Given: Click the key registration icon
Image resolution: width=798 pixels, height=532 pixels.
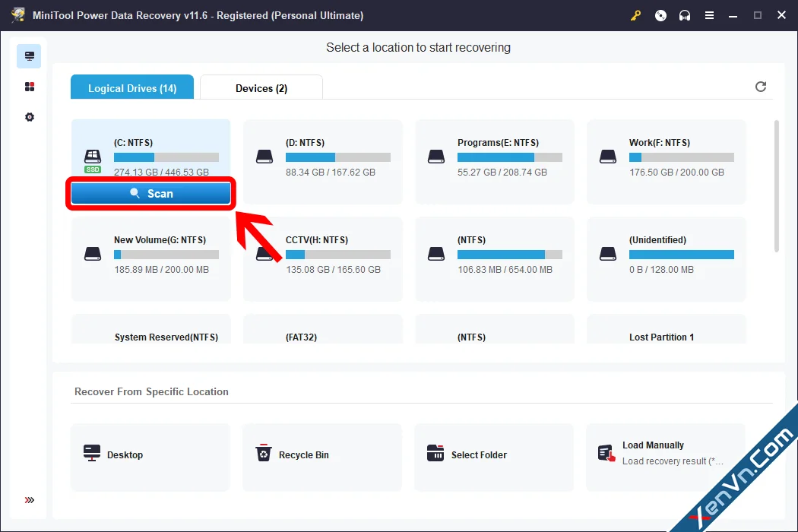Looking at the screenshot, I should tap(635, 16).
